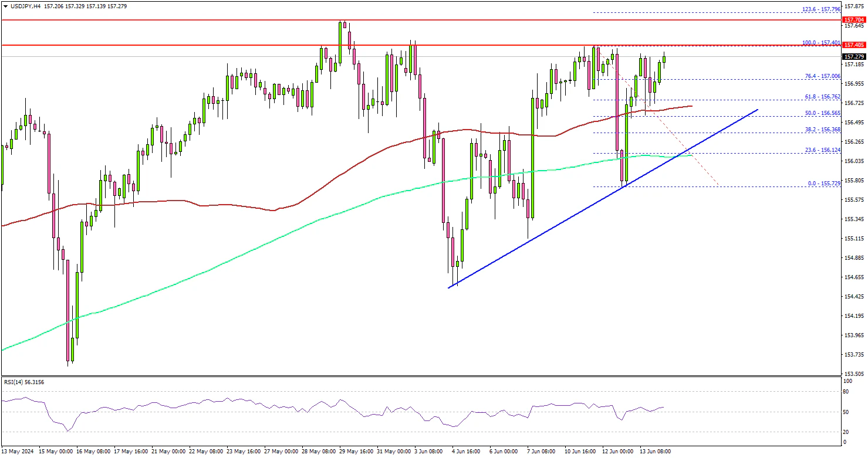Screen dimensions: 868x458
Task: Click the 153.505 price axis label
Action: click(x=854, y=374)
